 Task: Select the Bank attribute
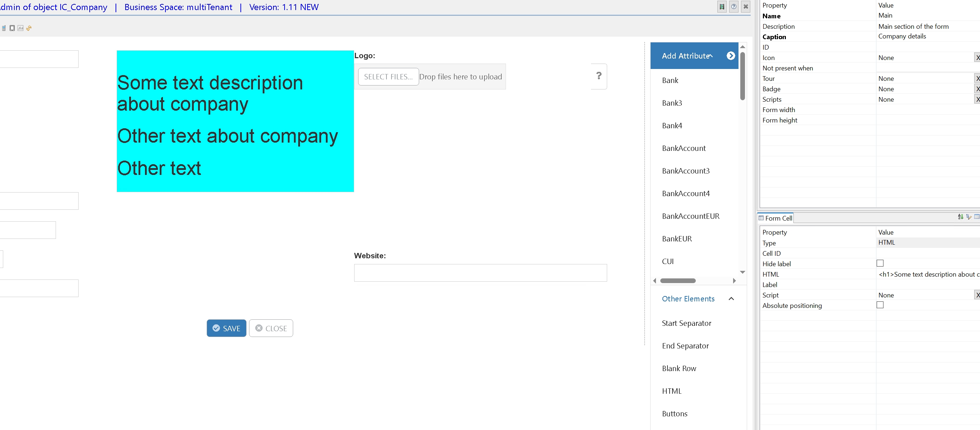[x=670, y=80]
